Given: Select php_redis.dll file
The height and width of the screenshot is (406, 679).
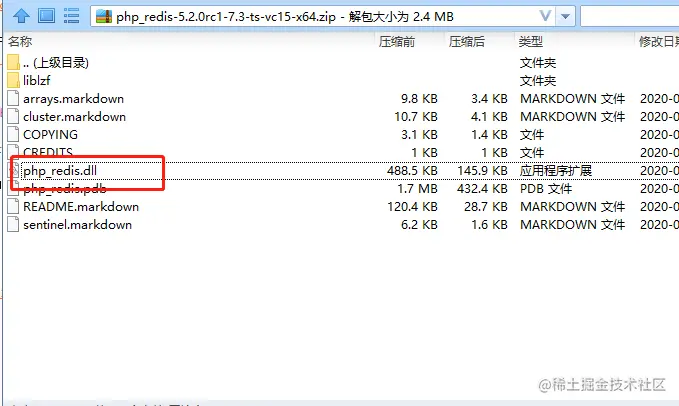Looking at the screenshot, I should coord(60,171).
